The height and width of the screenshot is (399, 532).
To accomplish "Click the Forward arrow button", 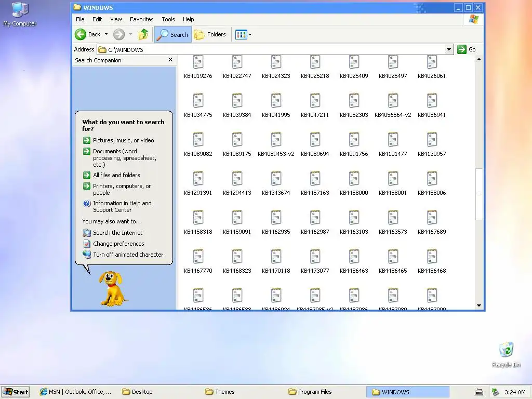I will click(x=119, y=34).
